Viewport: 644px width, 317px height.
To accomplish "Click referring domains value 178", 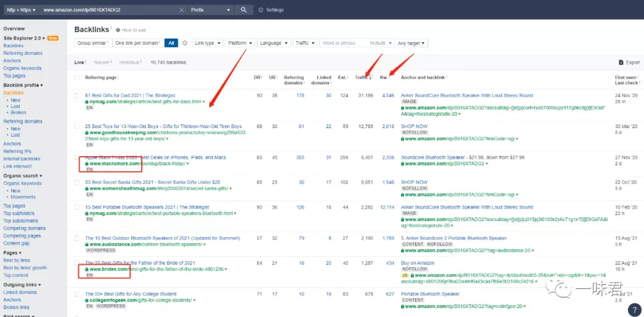I will (300, 95).
